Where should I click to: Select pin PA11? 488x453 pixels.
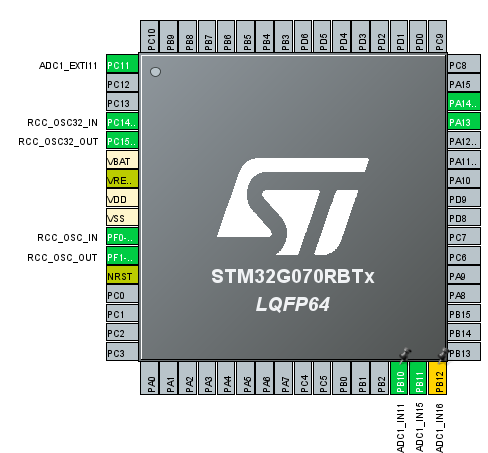pyautogui.click(x=464, y=161)
